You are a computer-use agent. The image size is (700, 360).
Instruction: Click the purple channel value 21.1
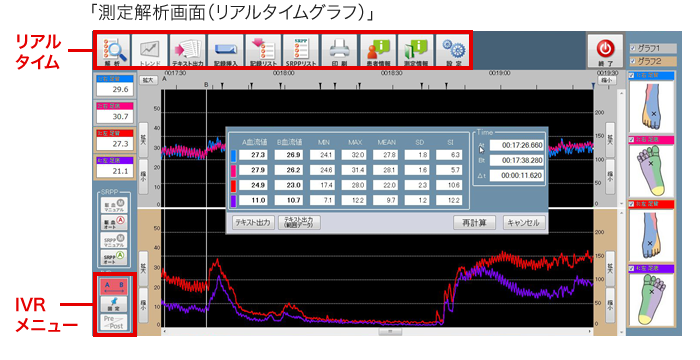(114, 171)
